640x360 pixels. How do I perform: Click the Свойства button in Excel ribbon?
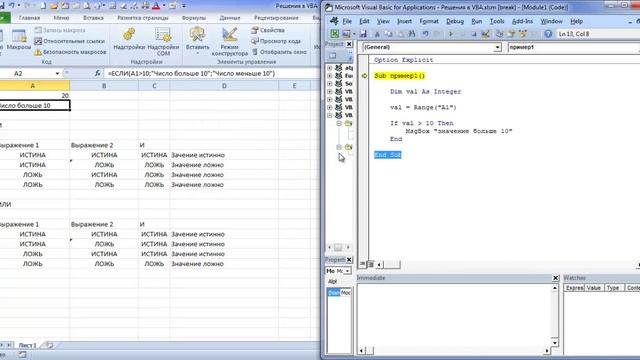tap(268, 30)
